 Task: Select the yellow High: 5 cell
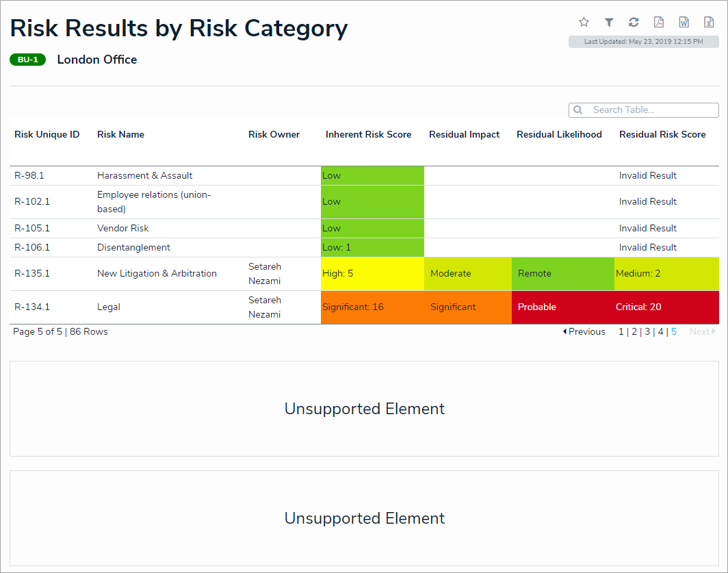(x=372, y=274)
